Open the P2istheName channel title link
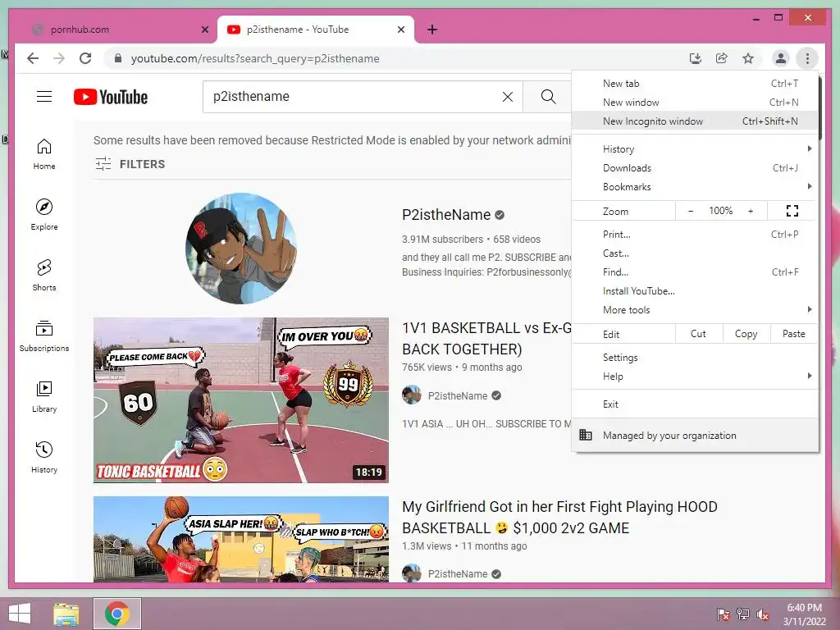The image size is (840, 630). (446, 215)
